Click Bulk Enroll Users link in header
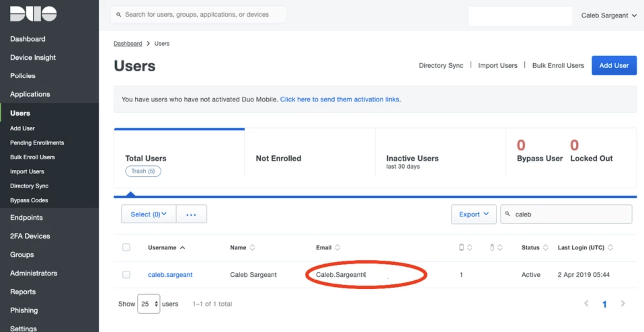The height and width of the screenshot is (332, 644). coord(558,66)
